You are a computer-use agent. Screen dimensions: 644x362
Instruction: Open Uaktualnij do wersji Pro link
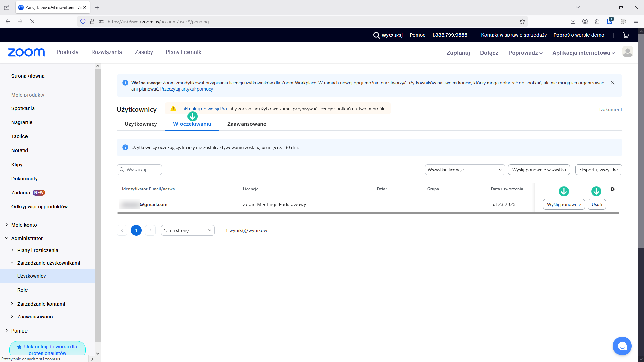pos(203,109)
